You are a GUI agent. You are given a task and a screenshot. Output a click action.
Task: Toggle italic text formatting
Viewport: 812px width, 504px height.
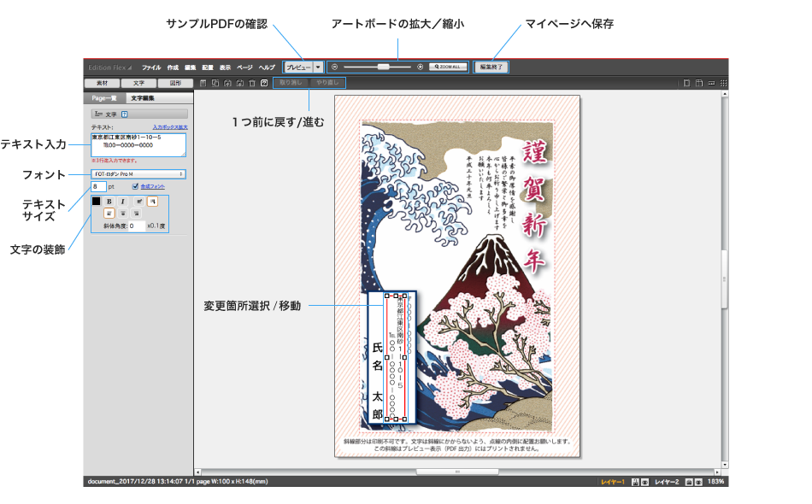click(123, 202)
